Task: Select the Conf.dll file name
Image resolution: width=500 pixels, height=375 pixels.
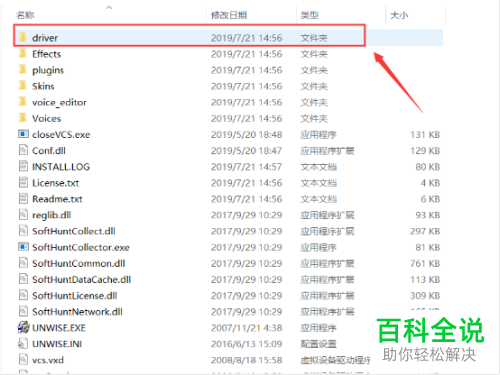Action: click(49, 151)
